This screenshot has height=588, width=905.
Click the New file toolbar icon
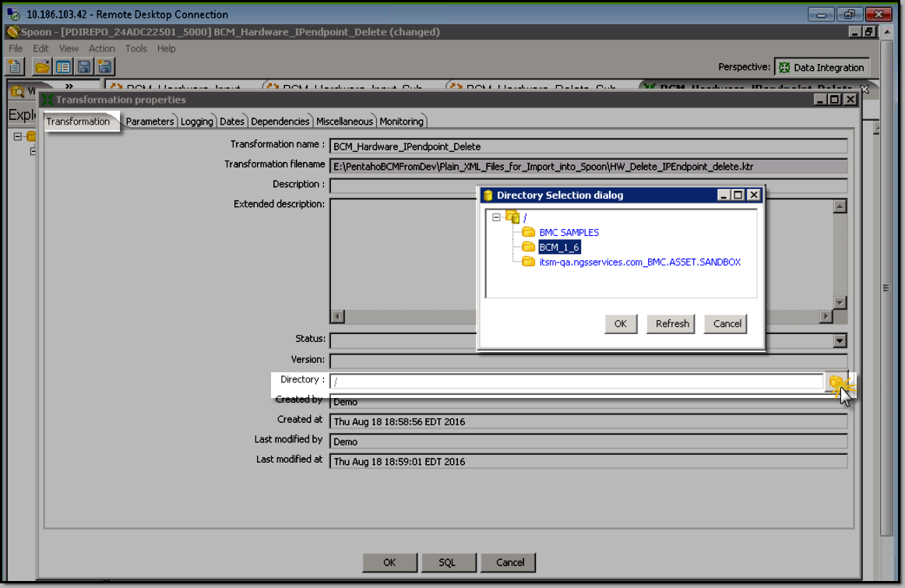click(15, 67)
